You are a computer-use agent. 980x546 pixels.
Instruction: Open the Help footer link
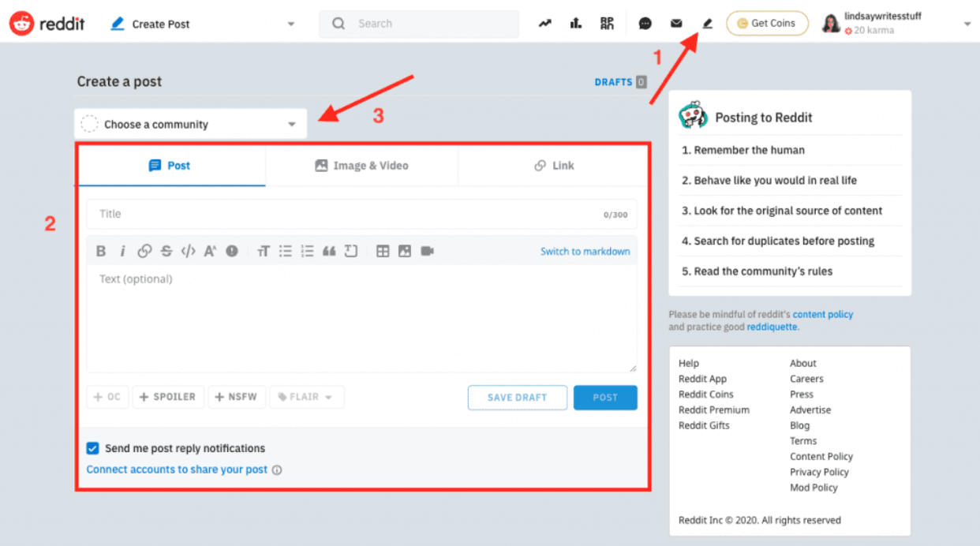[689, 363]
